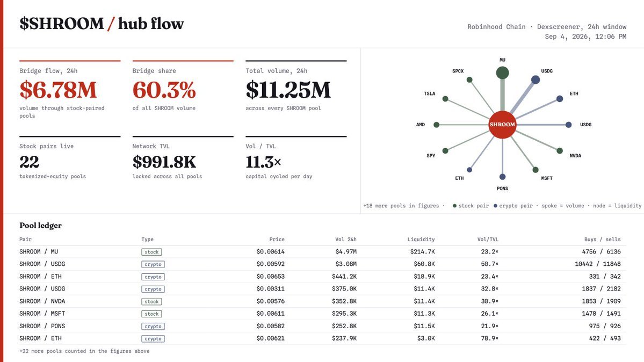Click the crypto tag on PONS row
The width and height of the screenshot is (644, 362).
pyautogui.click(x=153, y=326)
